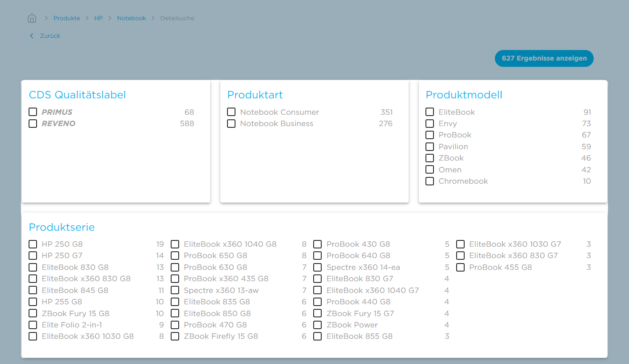This screenshot has height=364, width=629.
Task: Check ProBook 650 G8 series
Action: (x=175, y=256)
